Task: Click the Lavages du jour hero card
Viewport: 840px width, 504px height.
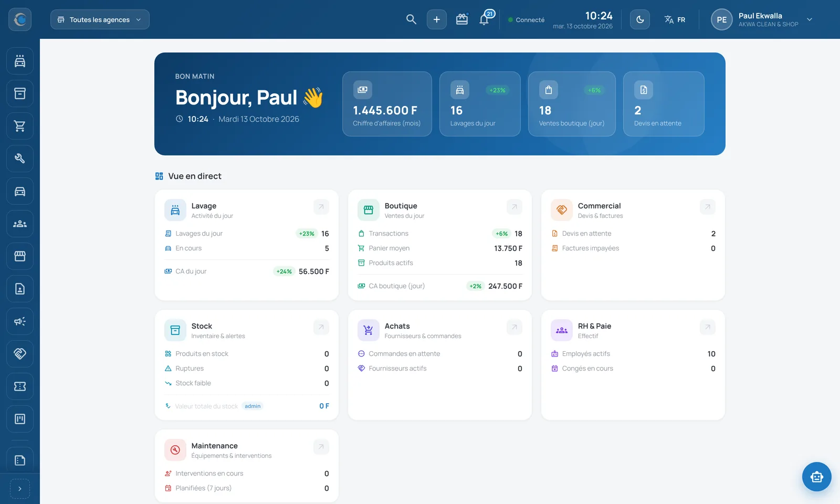Action: click(480, 104)
